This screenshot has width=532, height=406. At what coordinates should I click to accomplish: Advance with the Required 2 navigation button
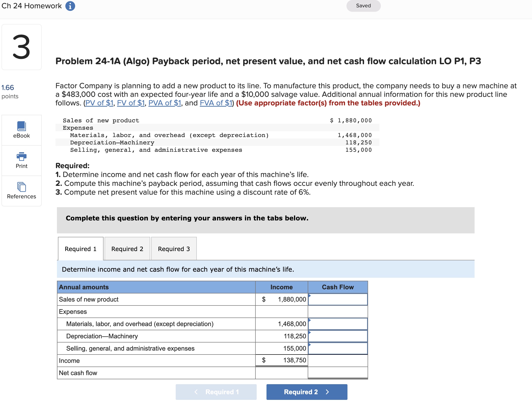306,392
